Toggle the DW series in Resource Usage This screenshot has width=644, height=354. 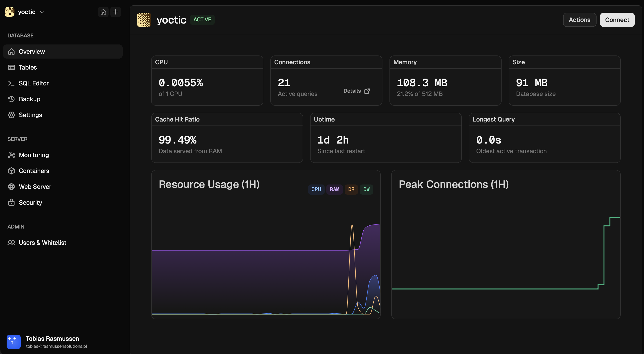366,189
